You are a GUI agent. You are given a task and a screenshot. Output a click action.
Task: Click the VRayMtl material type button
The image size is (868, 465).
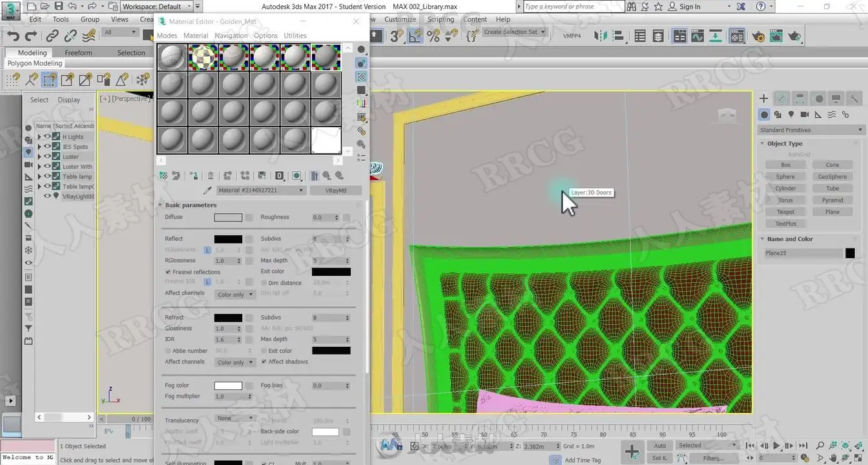[x=335, y=191]
